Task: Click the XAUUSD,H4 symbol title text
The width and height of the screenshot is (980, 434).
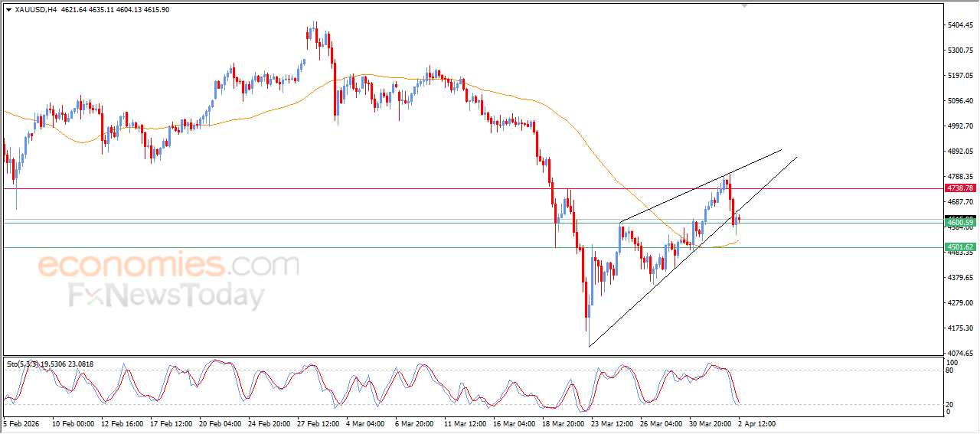Action: [x=35, y=10]
